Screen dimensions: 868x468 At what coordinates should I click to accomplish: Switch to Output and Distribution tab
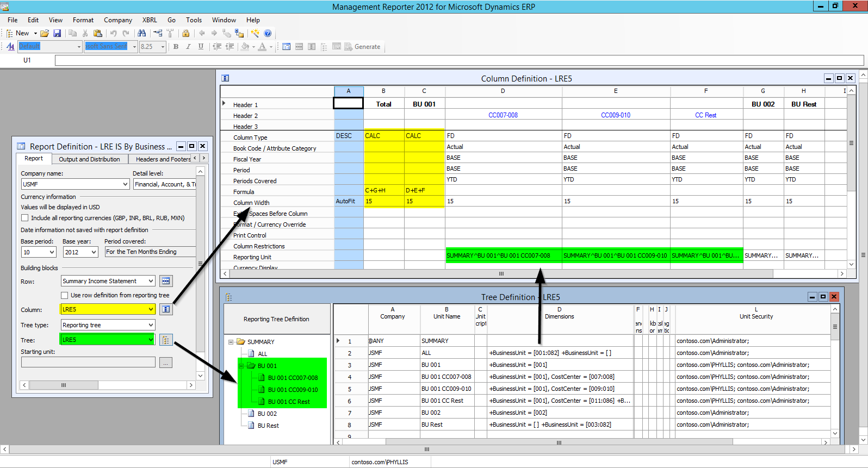click(89, 159)
